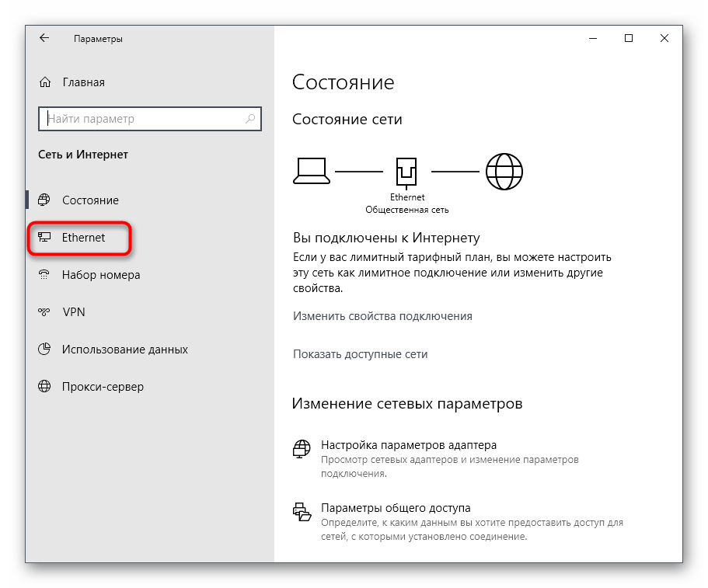The image size is (708, 588).
Task: Click Показать доступные сети link
Action: tap(360, 354)
